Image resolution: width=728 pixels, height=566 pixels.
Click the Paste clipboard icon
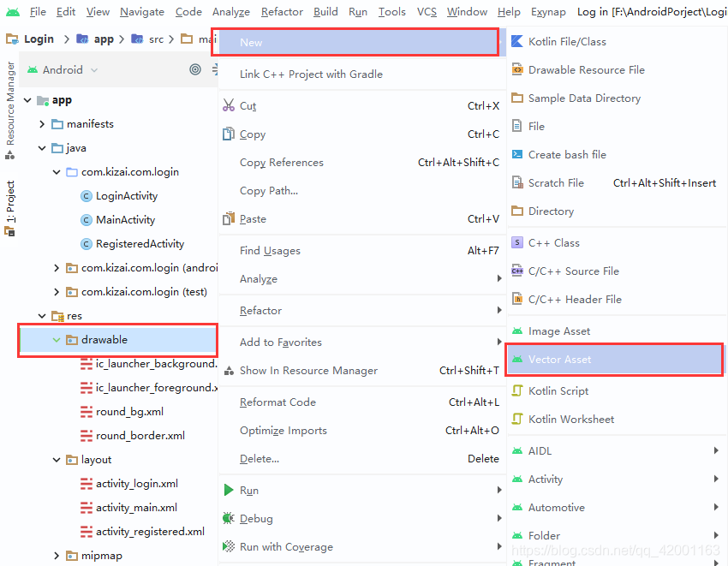coord(229,218)
